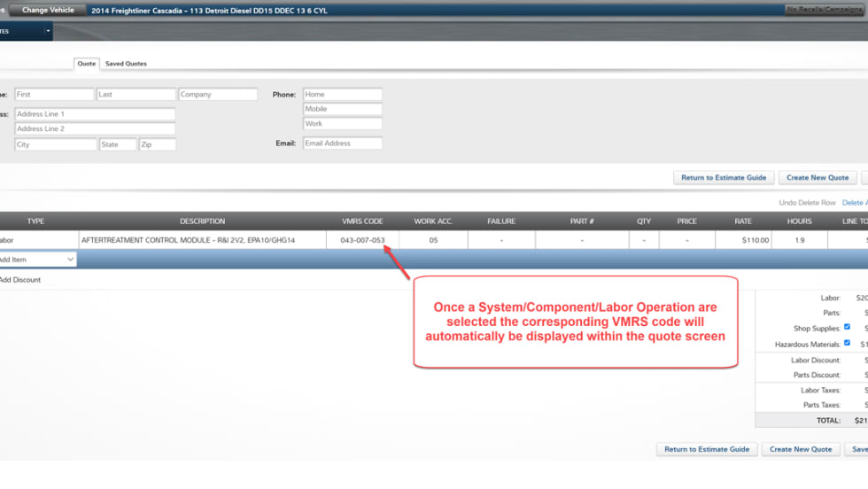Click upper Return to Estimate Guide button
The height and width of the screenshot is (489, 868).
(724, 177)
